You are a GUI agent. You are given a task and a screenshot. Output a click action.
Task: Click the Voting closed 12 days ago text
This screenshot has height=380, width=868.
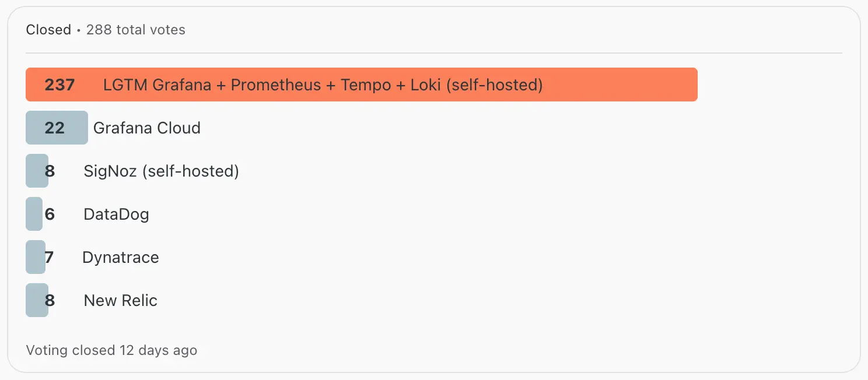[111, 350]
